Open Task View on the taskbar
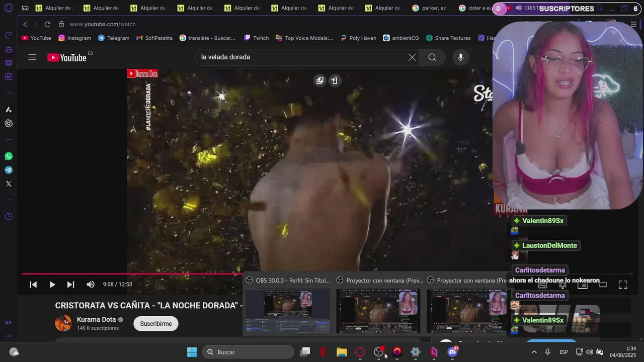This screenshot has width=644, height=362. point(305,352)
